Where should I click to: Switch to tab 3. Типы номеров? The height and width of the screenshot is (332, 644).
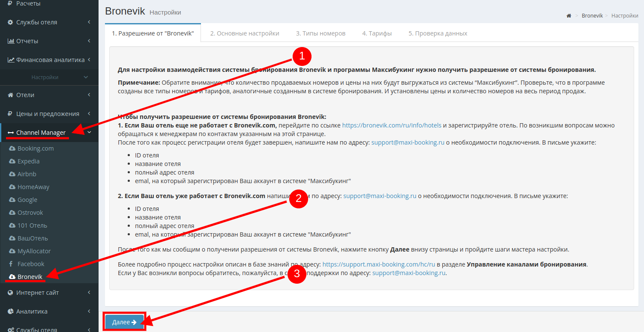pyautogui.click(x=321, y=33)
